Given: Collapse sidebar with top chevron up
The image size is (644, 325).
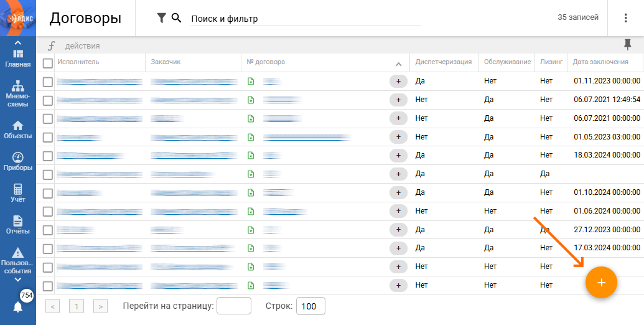Looking at the screenshot, I should tap(17, 43).
